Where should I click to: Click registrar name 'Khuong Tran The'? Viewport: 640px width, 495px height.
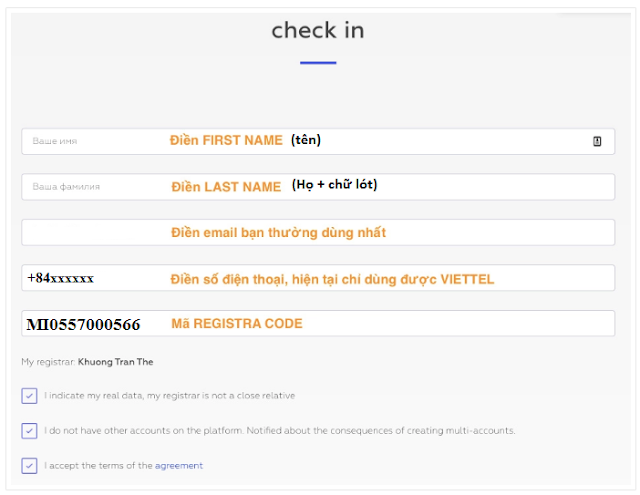(116, 362)
